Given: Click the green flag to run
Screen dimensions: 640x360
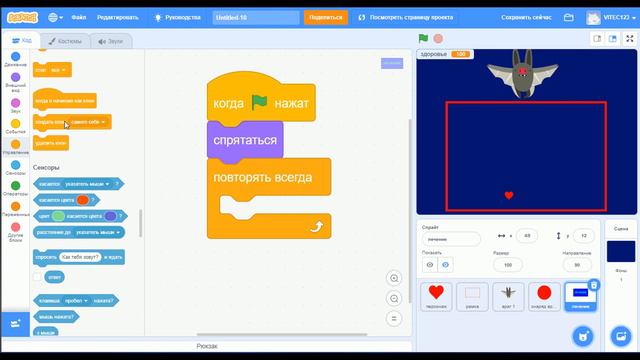Looking at the screenshot, I should click(423, 38).
